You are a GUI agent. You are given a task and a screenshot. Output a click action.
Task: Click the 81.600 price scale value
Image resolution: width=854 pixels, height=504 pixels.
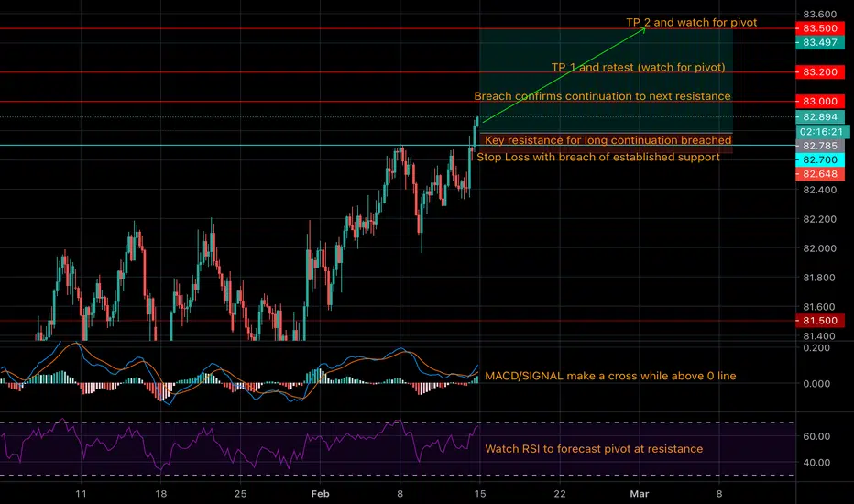click(x=820, y=307)
